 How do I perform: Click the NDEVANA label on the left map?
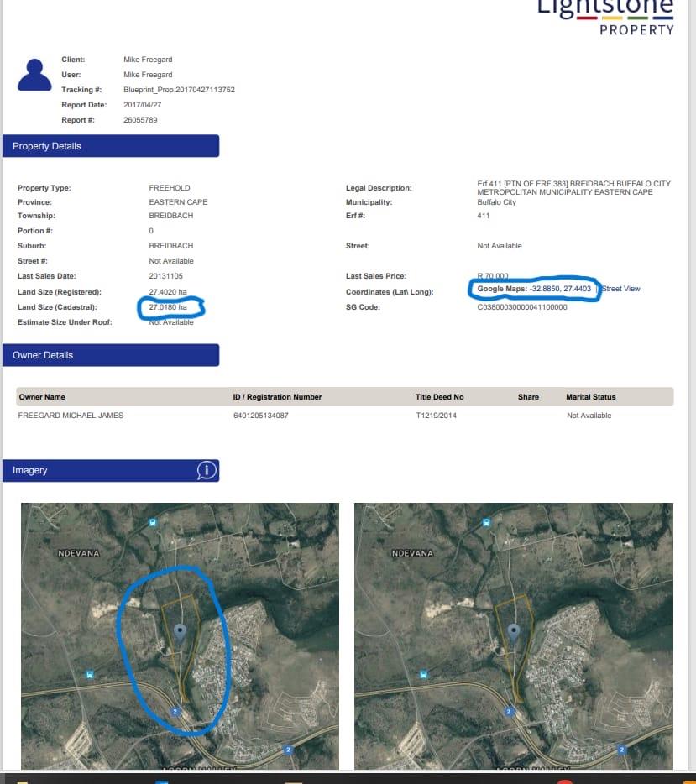click(x=80, y=554)
